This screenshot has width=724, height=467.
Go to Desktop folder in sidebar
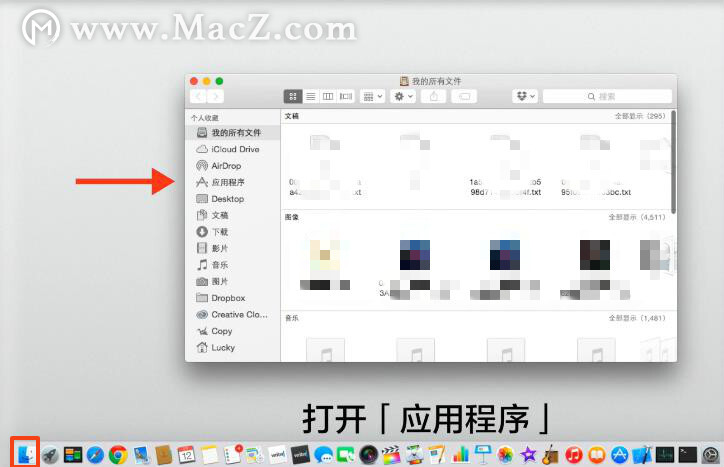220,199
